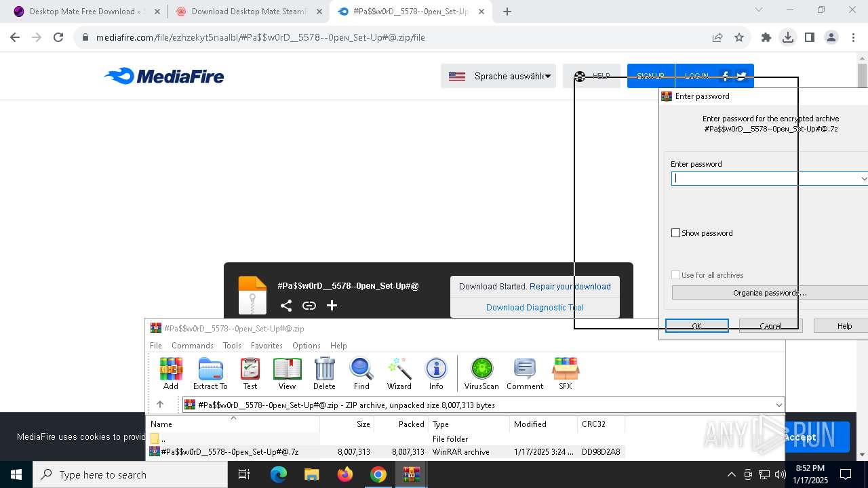Click Cancel in password dialog
Image resolution: width=868 pixels, height=488 pixels.
tap(771, 326)
